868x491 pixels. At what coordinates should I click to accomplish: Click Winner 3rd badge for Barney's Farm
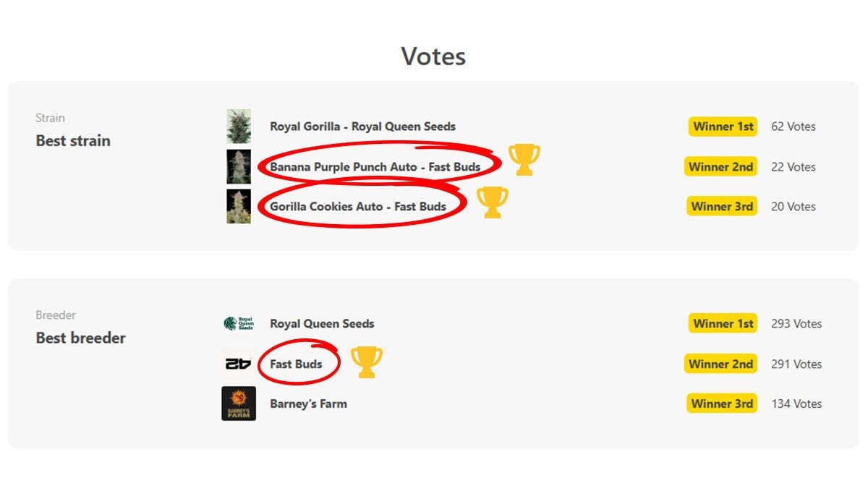(722, 404)
